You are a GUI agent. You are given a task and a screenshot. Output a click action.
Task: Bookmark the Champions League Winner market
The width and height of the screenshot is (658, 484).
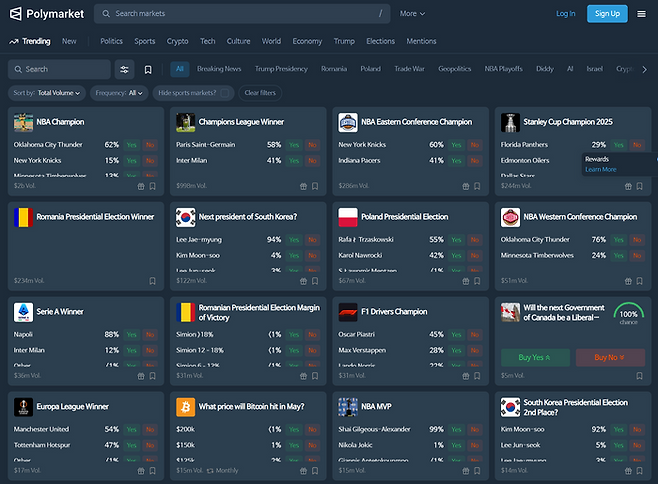click(315, 186)
